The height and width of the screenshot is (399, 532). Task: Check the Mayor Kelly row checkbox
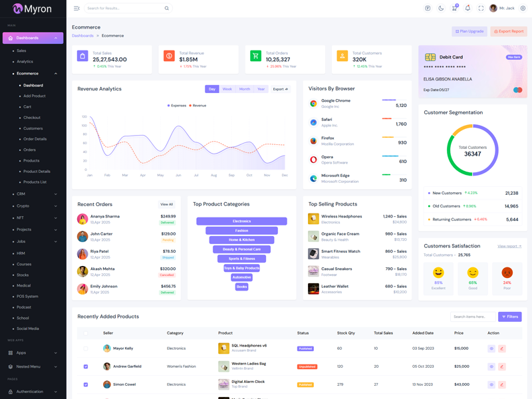(x=85, y=348)
